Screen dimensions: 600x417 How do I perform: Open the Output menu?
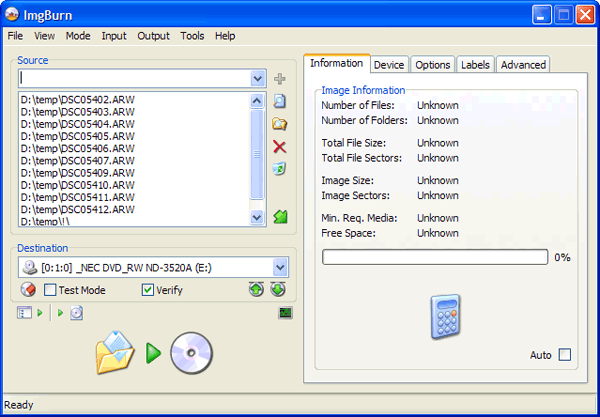(153, 36)
